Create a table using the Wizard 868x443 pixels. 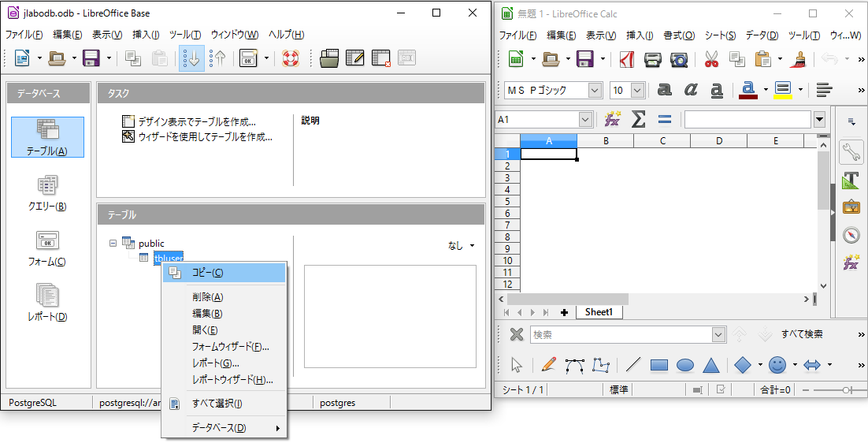coord(197,136)
